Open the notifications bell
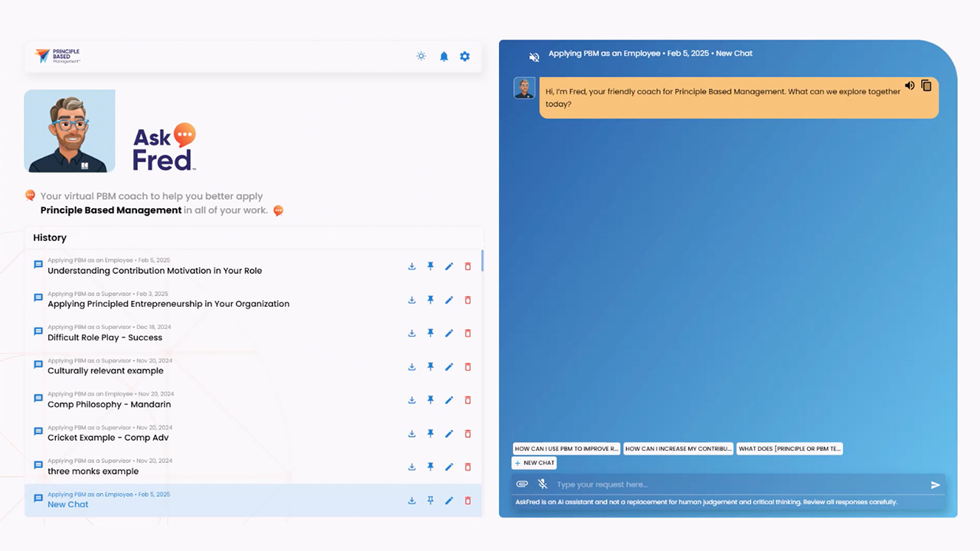 (443, 57)
